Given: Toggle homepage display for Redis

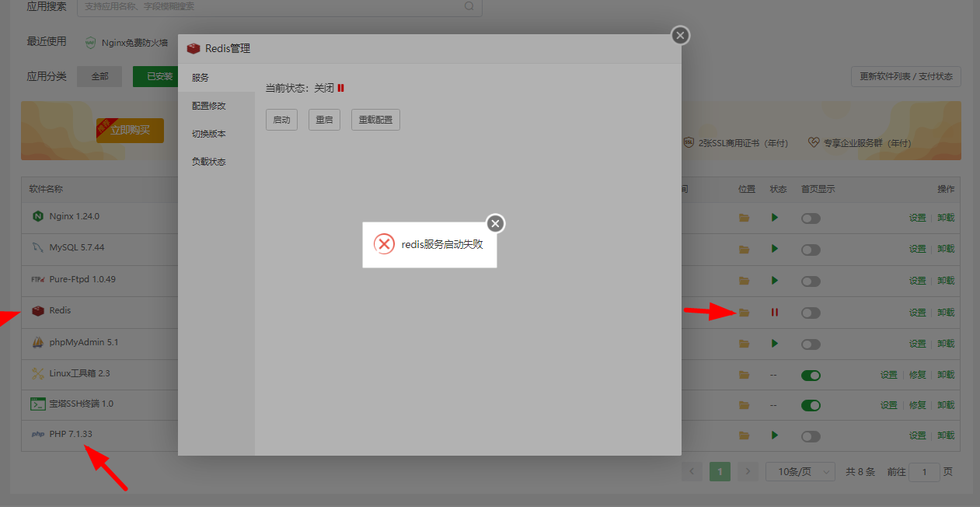Looking at the screenshot, I should [x=811, y=313].
